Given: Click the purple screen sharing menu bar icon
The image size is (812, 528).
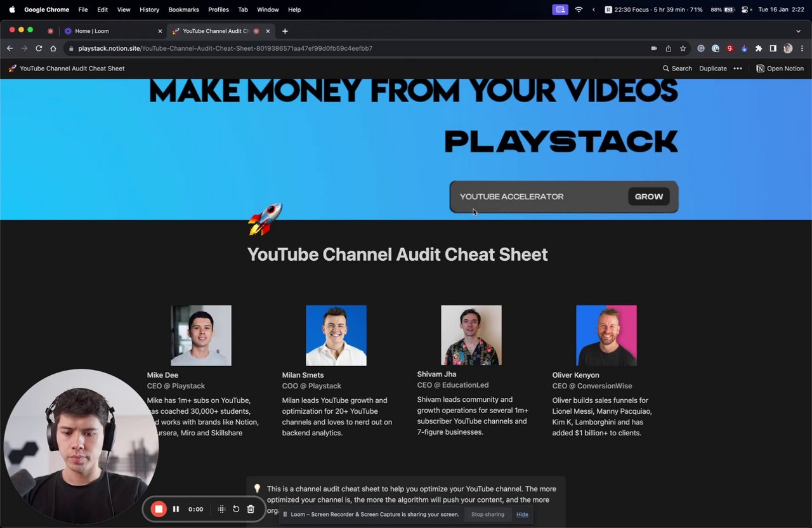Looking at the screenshot, I should 560,10.
